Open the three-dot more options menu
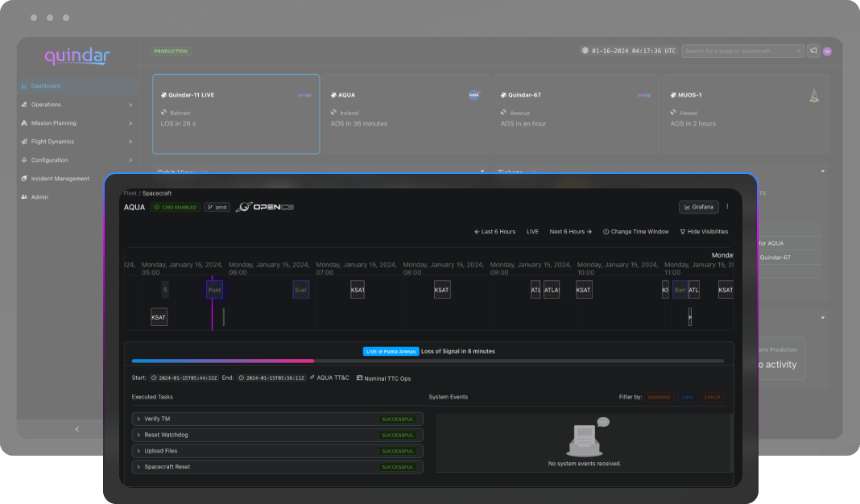The height and width of the screenshot is (504, 860). tap(728, 207)
